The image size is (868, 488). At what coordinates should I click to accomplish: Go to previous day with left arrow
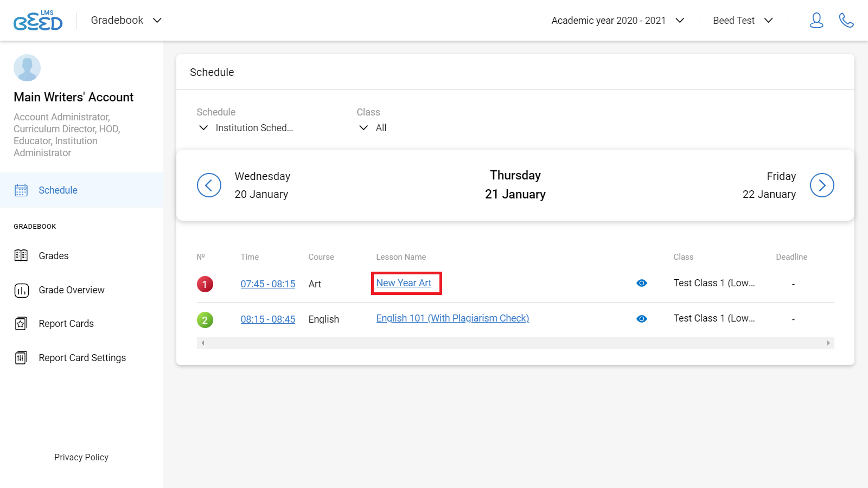click(209, 185)
